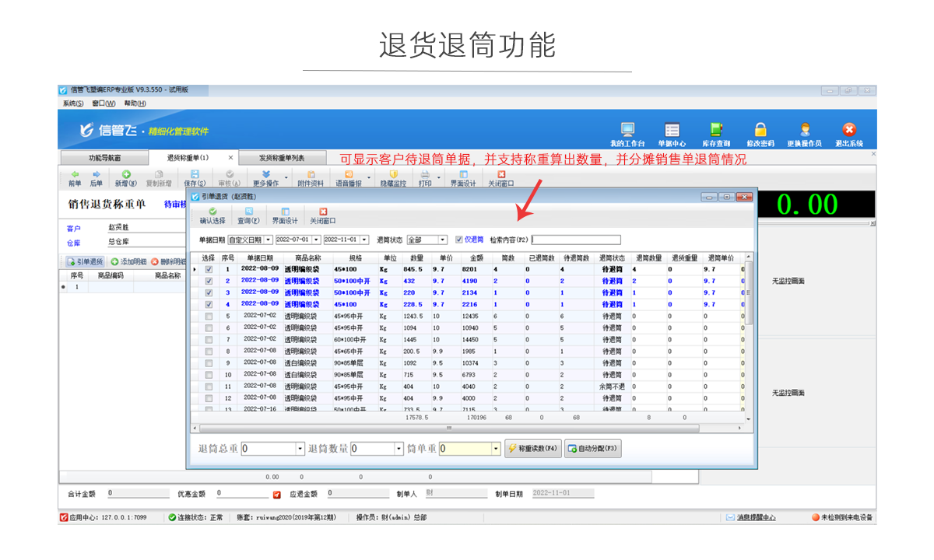Uncheck the selection box in row 1
This screenshot has height=560, width=934.
coord(209,269)
